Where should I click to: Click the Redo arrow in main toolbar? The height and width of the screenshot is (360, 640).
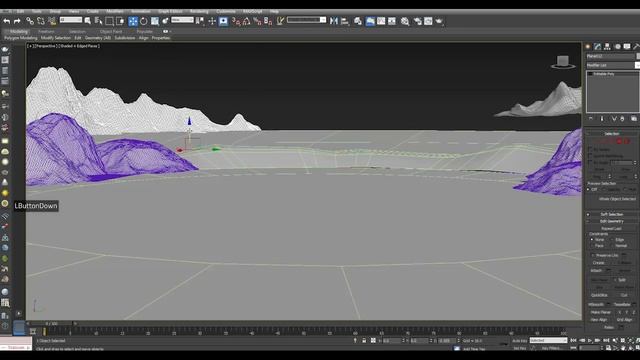coord(17,21)
